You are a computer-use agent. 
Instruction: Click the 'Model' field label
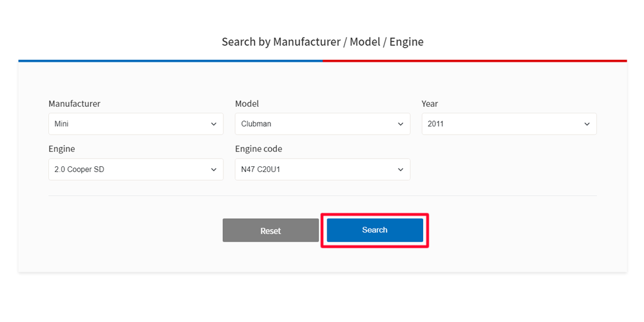pyautogui.click(x=247, y=104)
